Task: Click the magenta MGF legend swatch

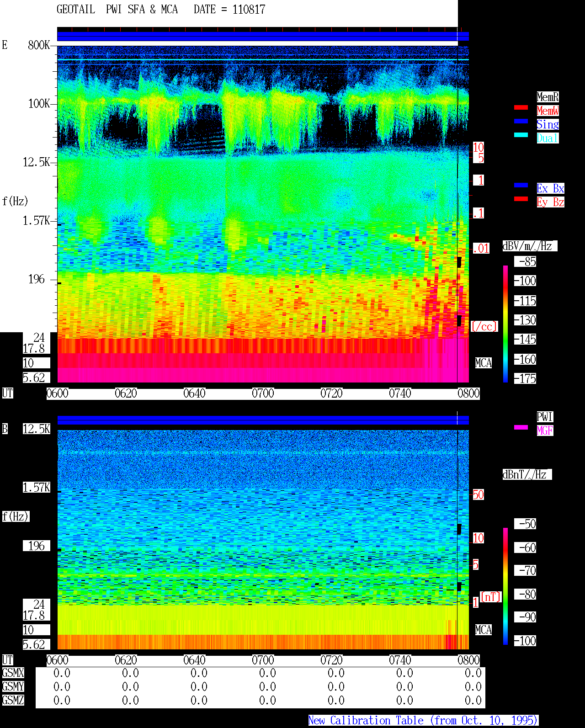Action: tap(521, 427)
